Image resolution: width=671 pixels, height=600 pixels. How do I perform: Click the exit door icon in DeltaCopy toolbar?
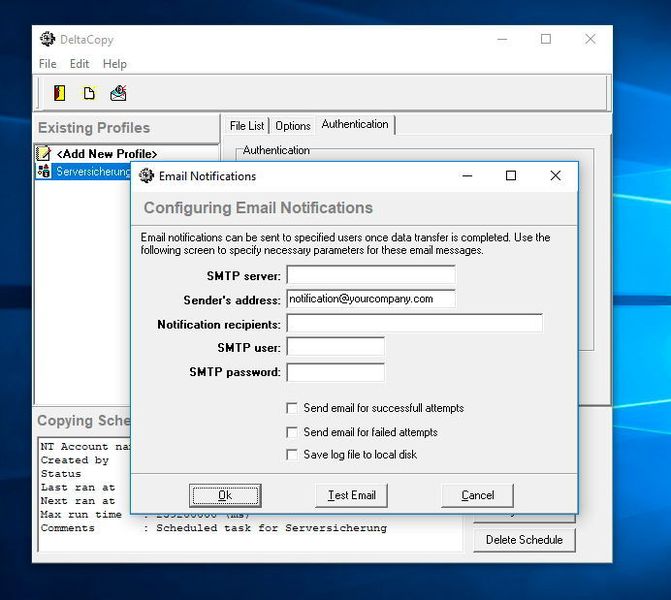coord(59,93)
